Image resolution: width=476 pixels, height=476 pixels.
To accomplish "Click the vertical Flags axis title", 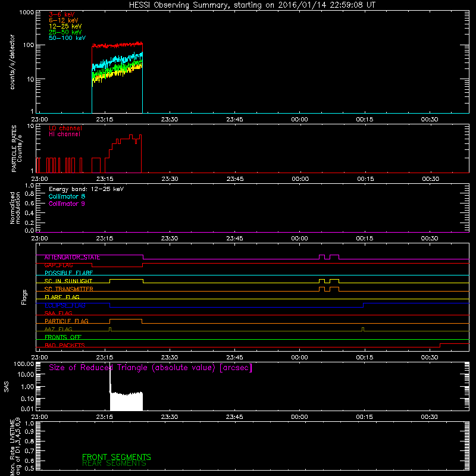I will point(24,297).
